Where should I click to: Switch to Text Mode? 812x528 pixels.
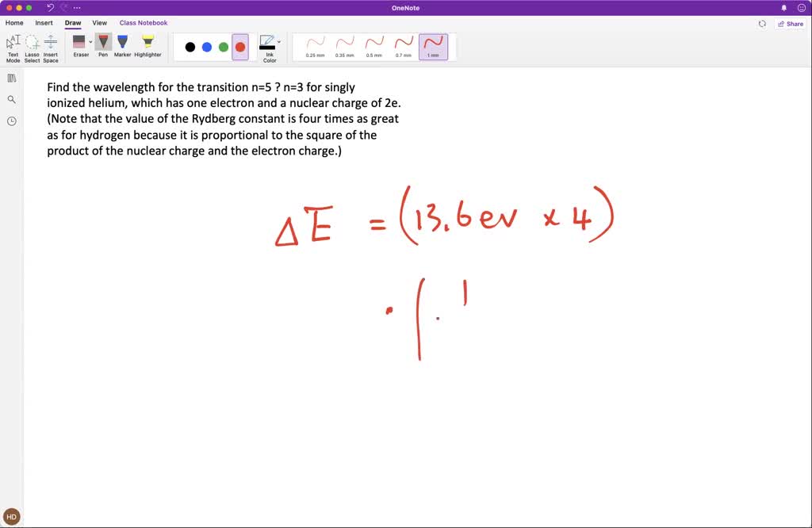(x=13, y=46)
